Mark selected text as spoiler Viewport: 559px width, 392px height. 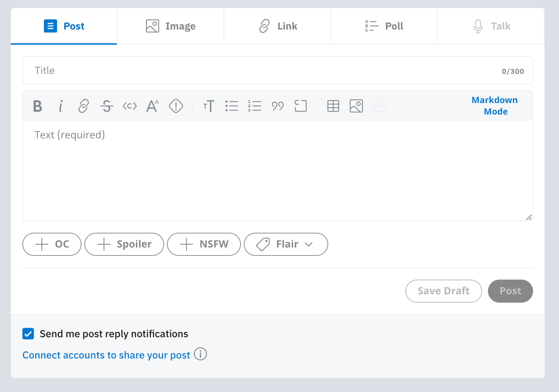pos(176,106)
